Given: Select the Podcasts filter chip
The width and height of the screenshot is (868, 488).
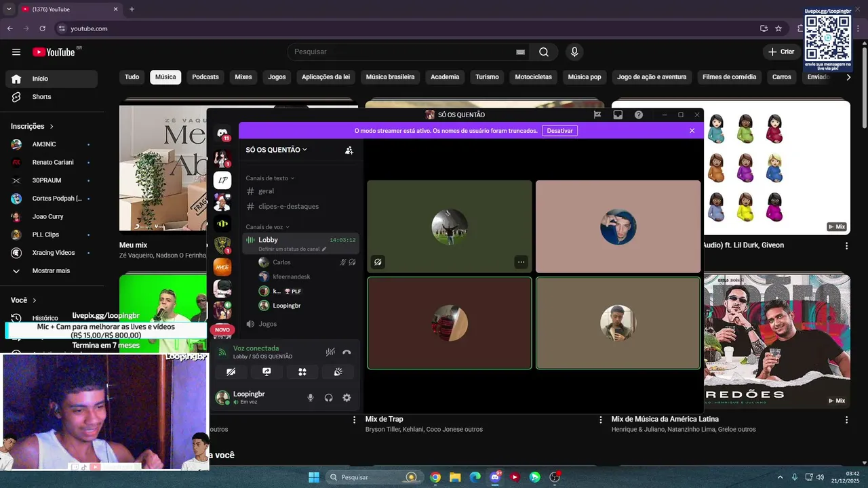Looking at the screenshot, I should pos(205,77).
